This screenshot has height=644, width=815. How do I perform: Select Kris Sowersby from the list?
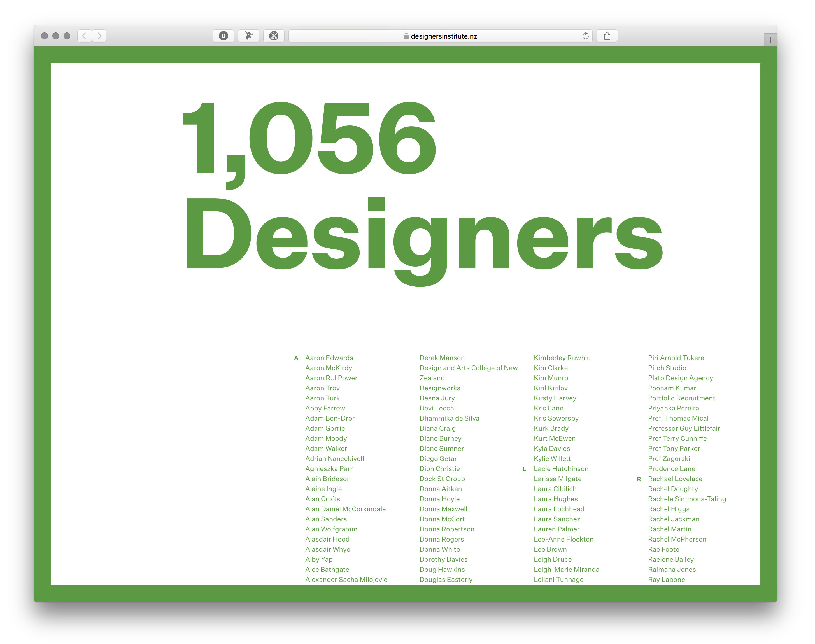[x=556, y=418]
